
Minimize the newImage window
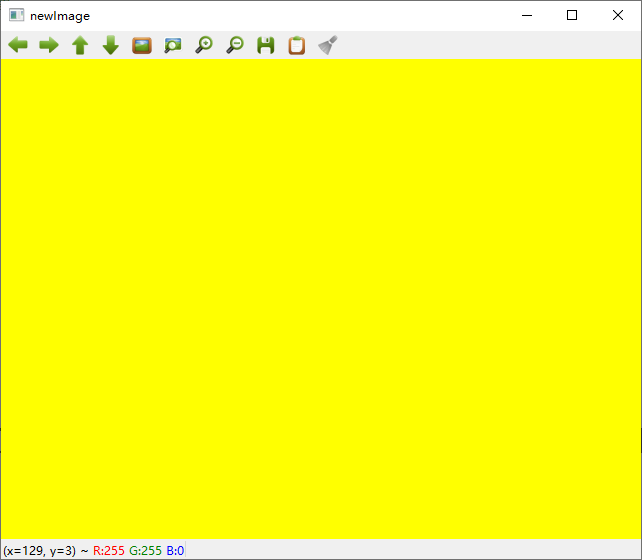(x=527, y=16)
